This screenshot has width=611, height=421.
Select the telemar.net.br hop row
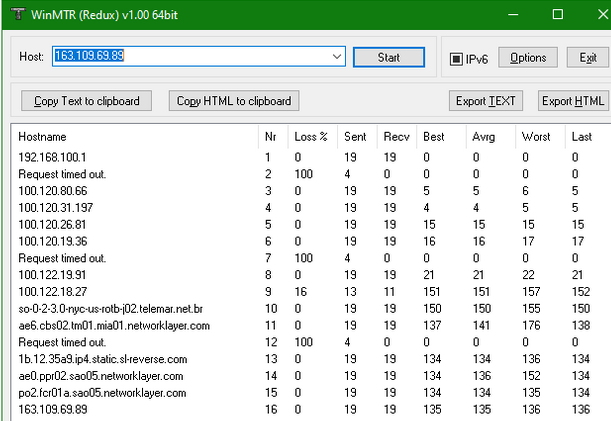[311, 309]
